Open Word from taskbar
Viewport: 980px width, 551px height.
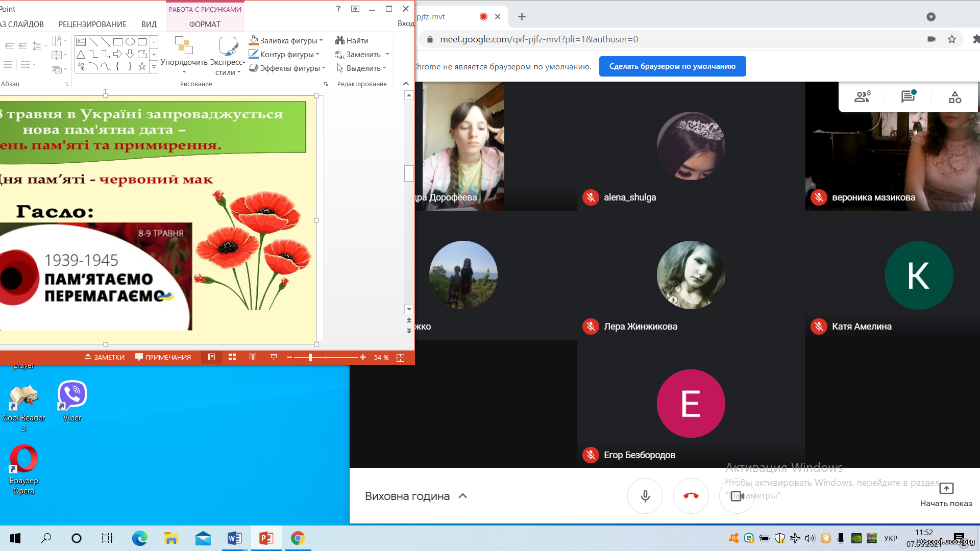pyautogui.click(x=235, y=538)
